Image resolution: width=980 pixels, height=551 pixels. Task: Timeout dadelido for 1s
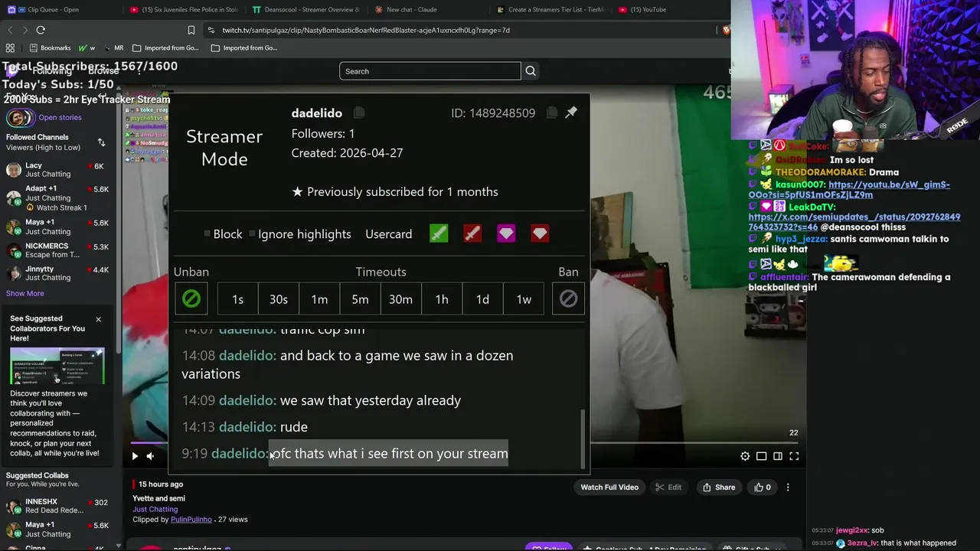(237, 299)
